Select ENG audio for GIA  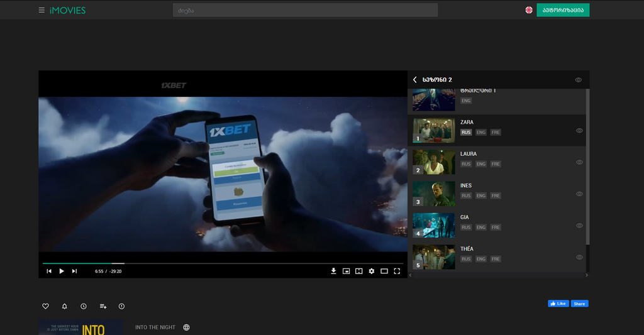click(481, 227)
